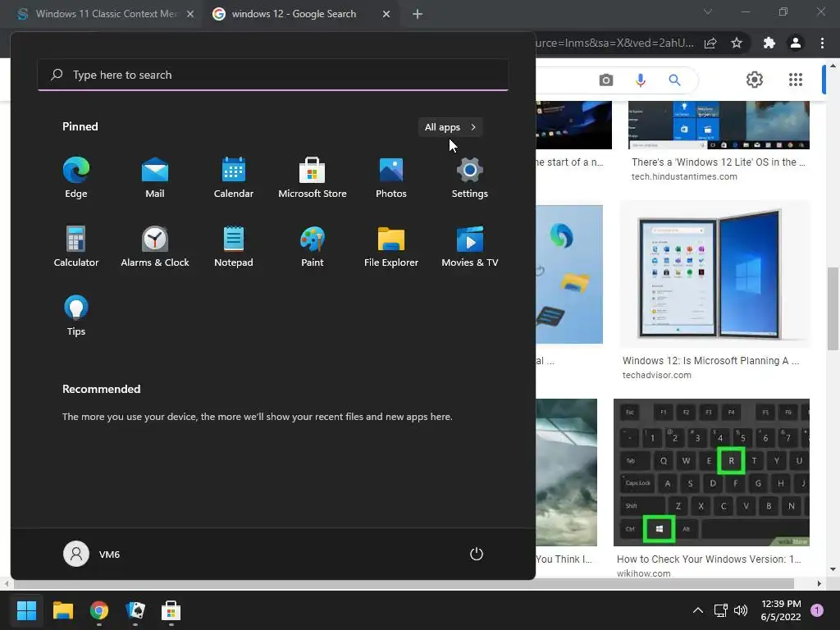Image resolution: width=840 pixels, height=630 pixels.
Task: Open Settings from the Start menu
Action: click(470, 178)
